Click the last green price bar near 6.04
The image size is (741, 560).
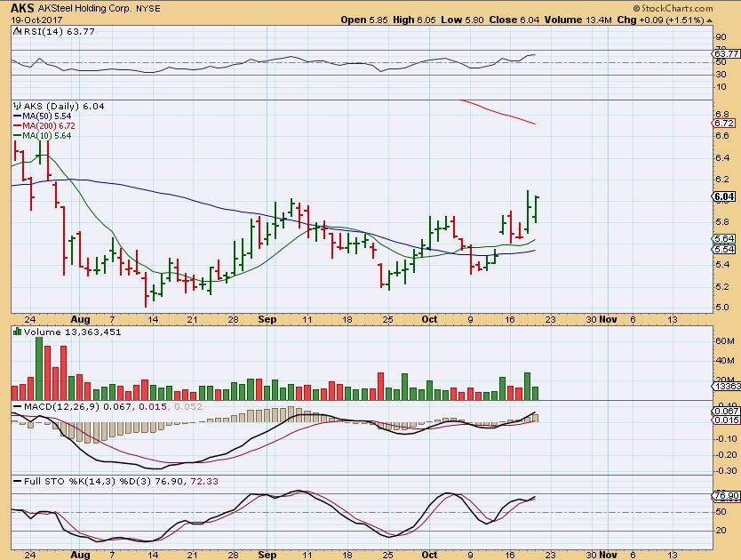pos(535,209)
